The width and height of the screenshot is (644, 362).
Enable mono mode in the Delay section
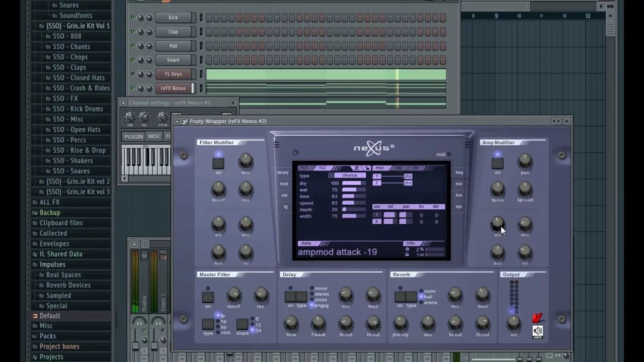point(313,288)
